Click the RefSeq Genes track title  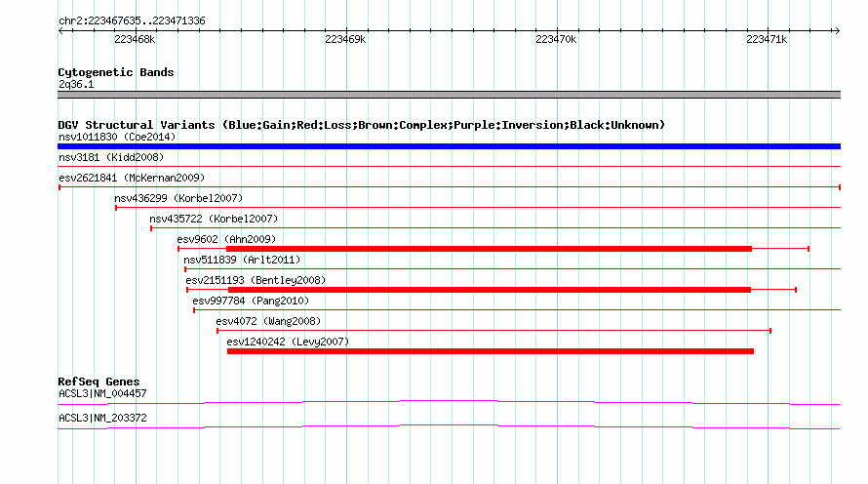click(x=99, y=382)
